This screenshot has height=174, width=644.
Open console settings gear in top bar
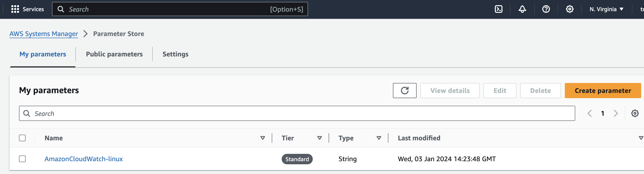(570, 9)
